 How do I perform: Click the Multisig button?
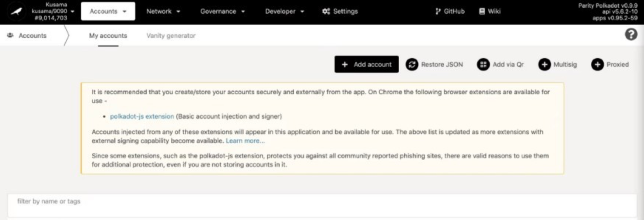[557, 64]
